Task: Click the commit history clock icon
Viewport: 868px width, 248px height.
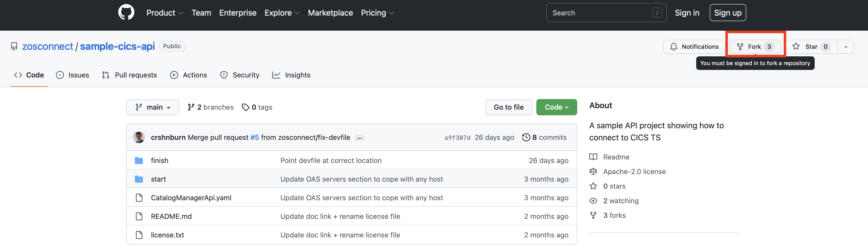Action: 526,137
